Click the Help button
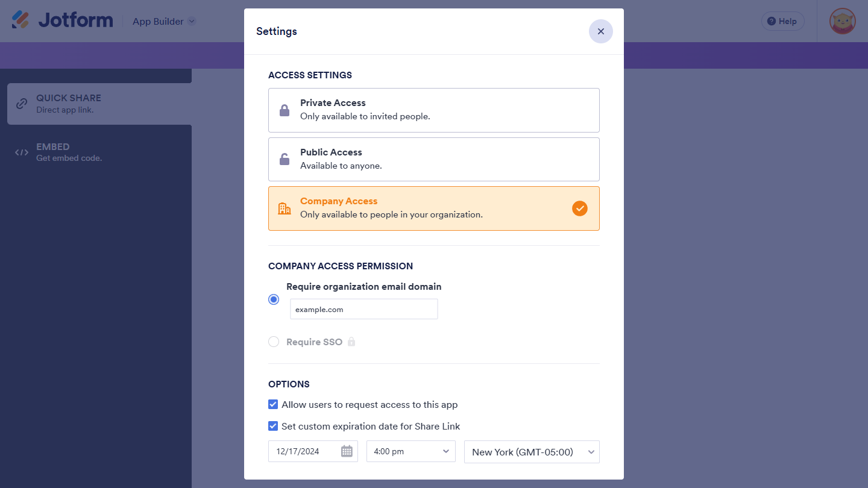This screenshot has height=488, width=868. (x=782, y=21)
